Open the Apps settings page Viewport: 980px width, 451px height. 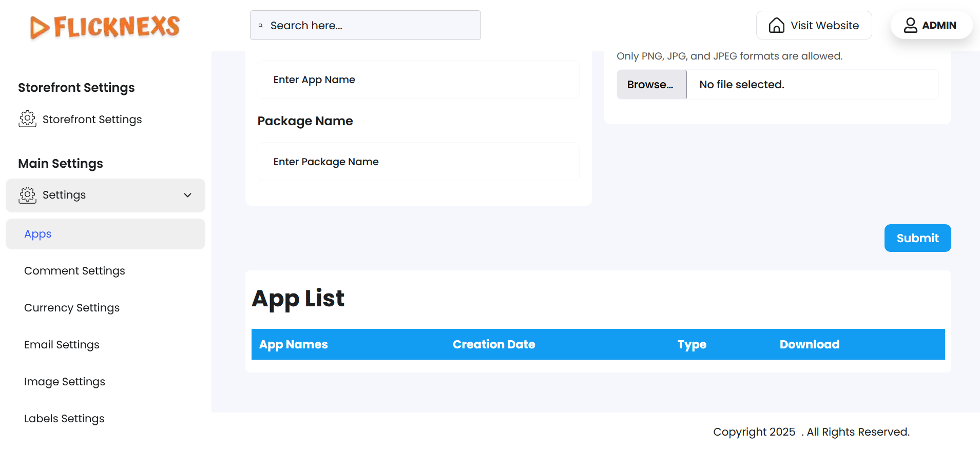(x=38, y=234)
